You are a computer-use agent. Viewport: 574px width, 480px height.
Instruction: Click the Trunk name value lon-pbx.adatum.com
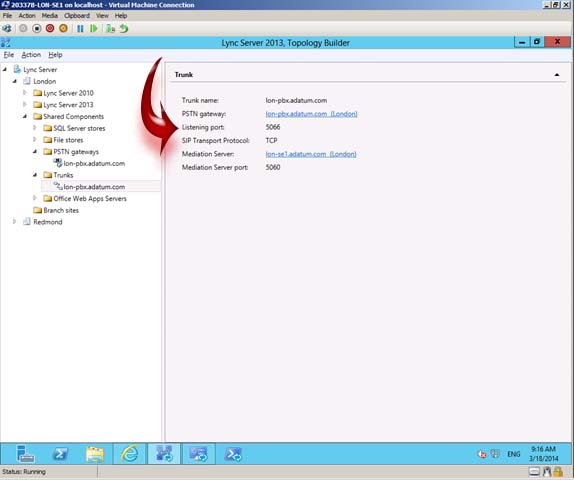296,100
